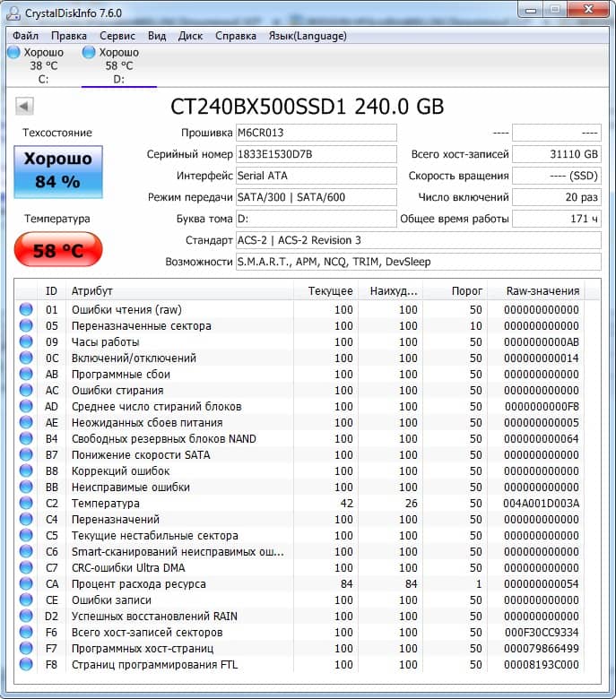616x699 pixels.
Task: Open the Правка menu
Action: click(x=69, y=36)
